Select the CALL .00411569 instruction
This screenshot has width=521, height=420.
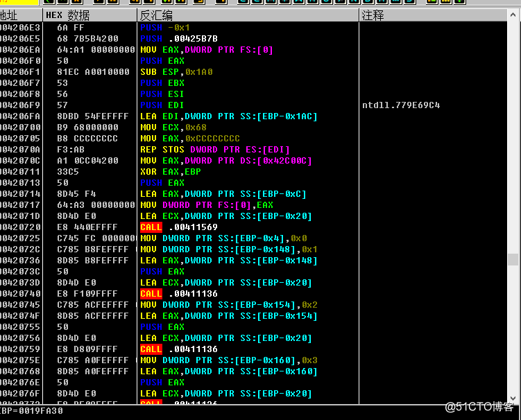[x=179, y=227]
